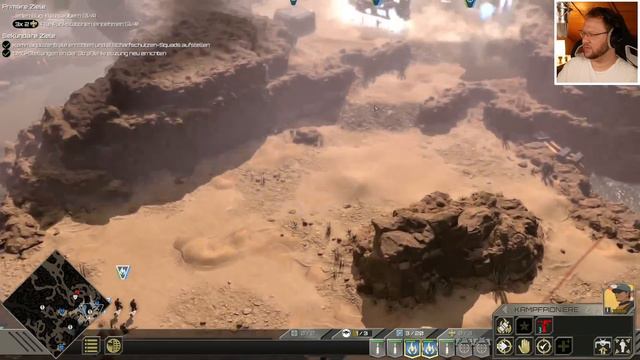Click the 3/22 resource counter
Image resolution: width=640 pixels, height=360 pixels.
coord(411,333)
